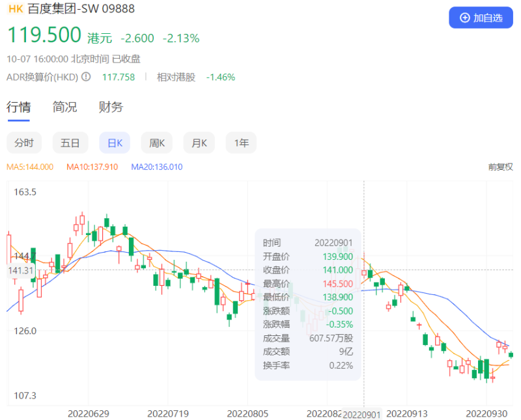
Task: Switch to the 行情 tab
Action: click(19, 107)
